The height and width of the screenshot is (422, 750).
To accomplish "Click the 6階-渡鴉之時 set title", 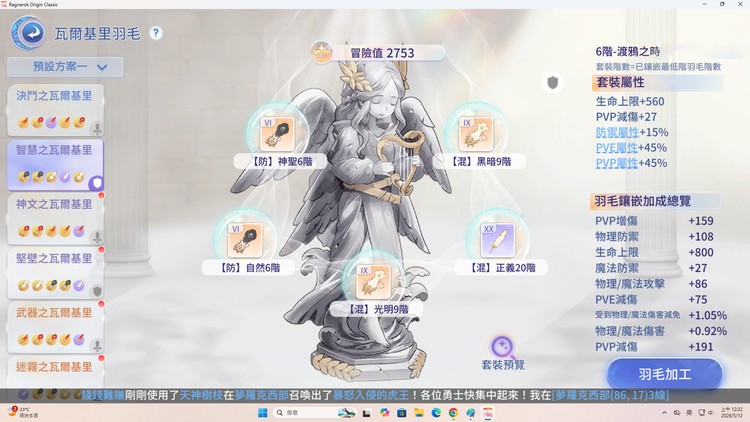I will (x=628, y=51).
